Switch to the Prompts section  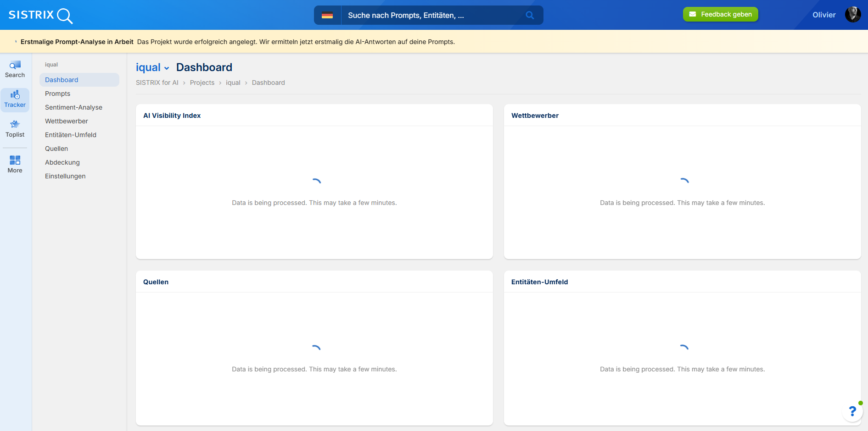click(x=57, y=94)
